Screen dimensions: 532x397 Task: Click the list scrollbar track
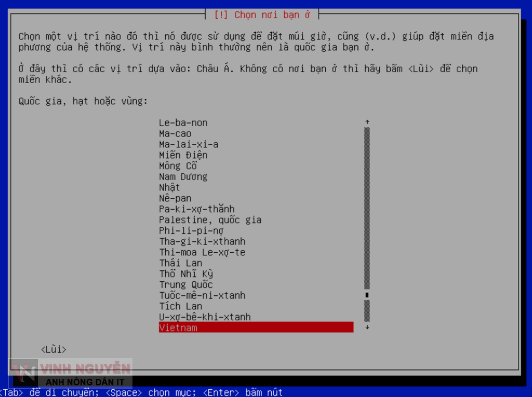pos(367,208)
